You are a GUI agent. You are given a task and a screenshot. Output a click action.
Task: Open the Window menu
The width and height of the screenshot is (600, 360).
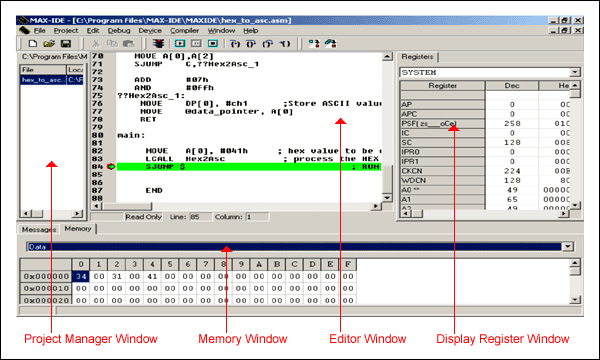[x=221, y=31]
